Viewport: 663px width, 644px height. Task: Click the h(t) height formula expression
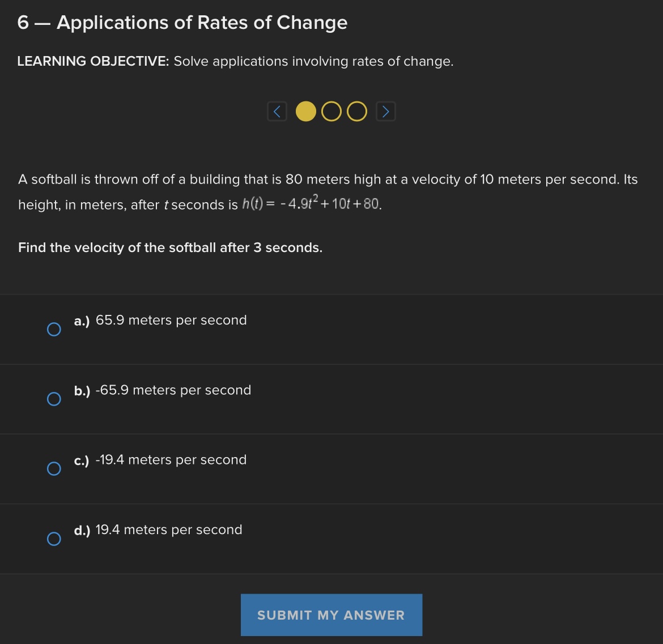pos(311,204)
